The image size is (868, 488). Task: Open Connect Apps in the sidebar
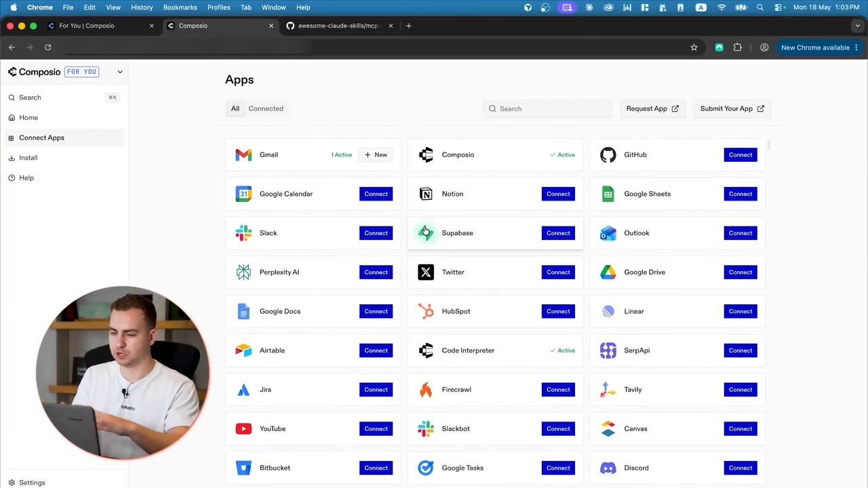click(x=64, y=138)
